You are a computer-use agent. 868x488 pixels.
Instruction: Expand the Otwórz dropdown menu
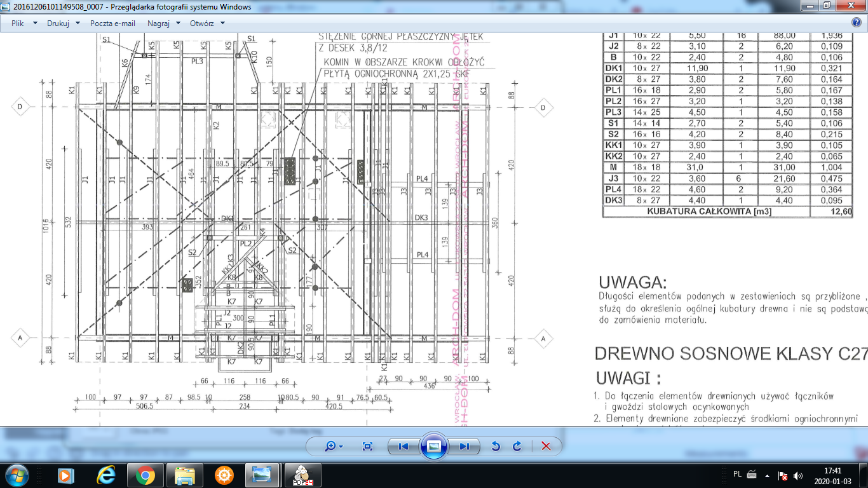pos(207,23)
